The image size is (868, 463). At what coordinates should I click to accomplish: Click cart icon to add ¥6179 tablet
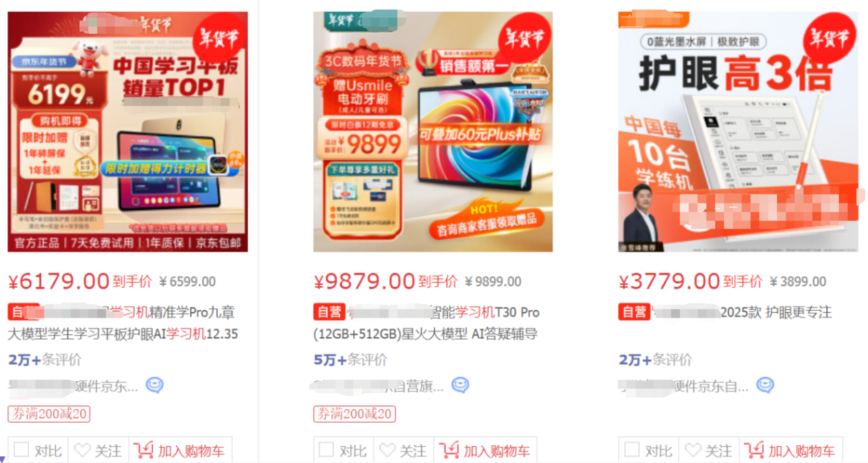143,450
